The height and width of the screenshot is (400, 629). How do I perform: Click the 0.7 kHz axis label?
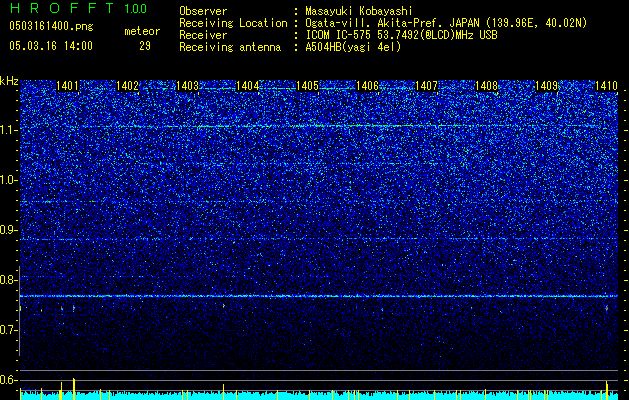9,330
